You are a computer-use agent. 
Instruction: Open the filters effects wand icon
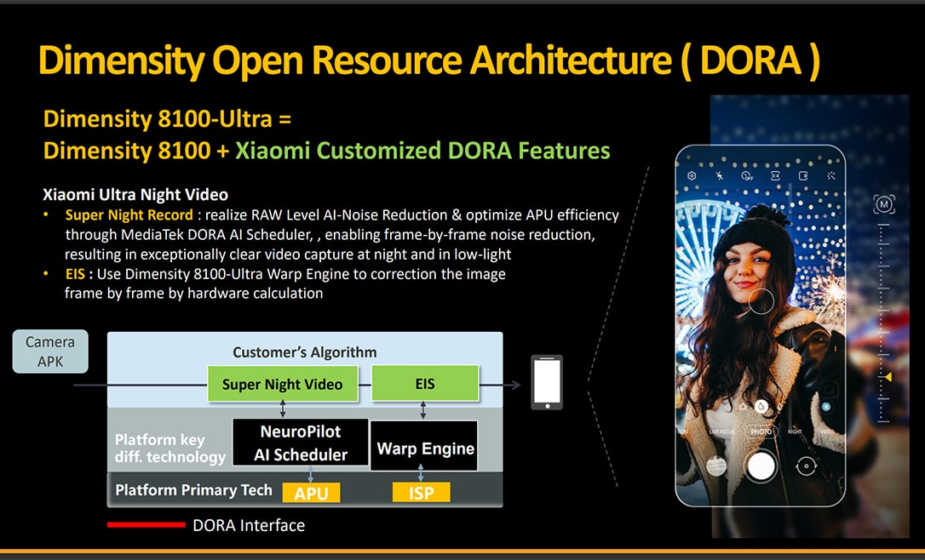[830, 176]
